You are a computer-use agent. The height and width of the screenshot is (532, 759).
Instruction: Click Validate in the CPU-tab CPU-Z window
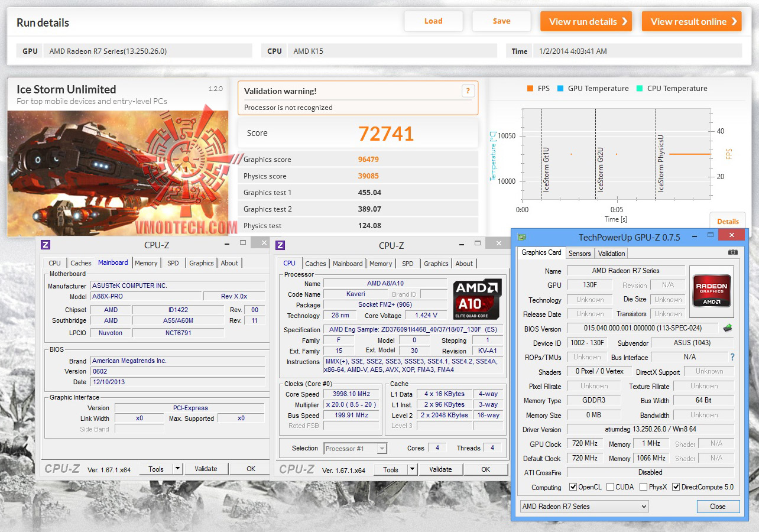(440, 469)
